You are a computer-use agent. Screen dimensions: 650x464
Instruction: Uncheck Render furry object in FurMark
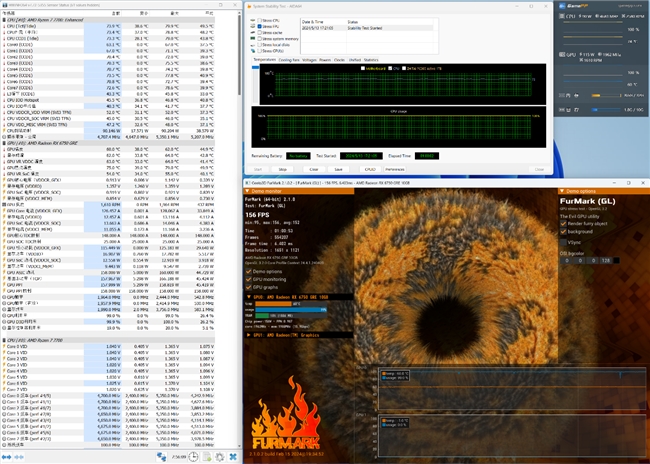[563, 223]
